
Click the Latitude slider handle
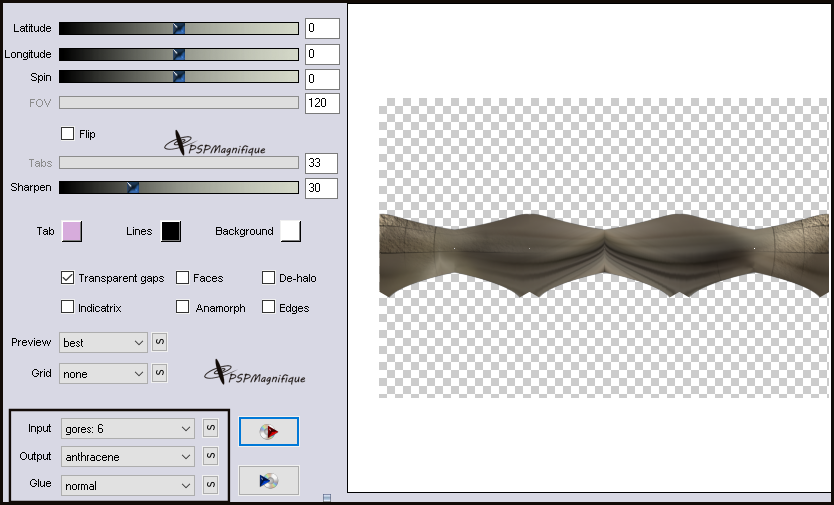[x=179, y=29]
